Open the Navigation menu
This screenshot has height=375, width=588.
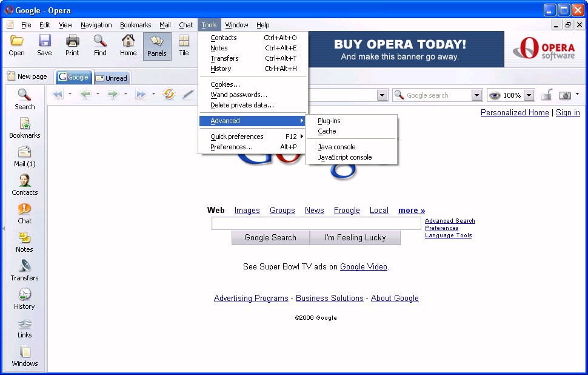pos(96,25)
